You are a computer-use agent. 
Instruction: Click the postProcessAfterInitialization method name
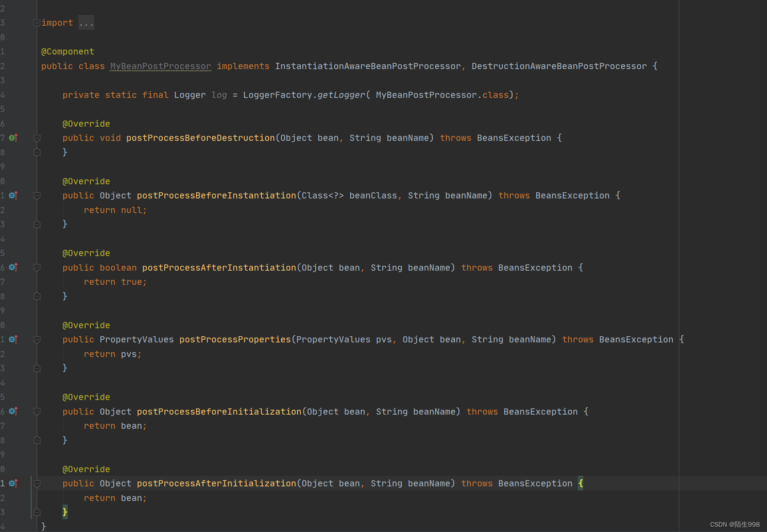point(217,484)
